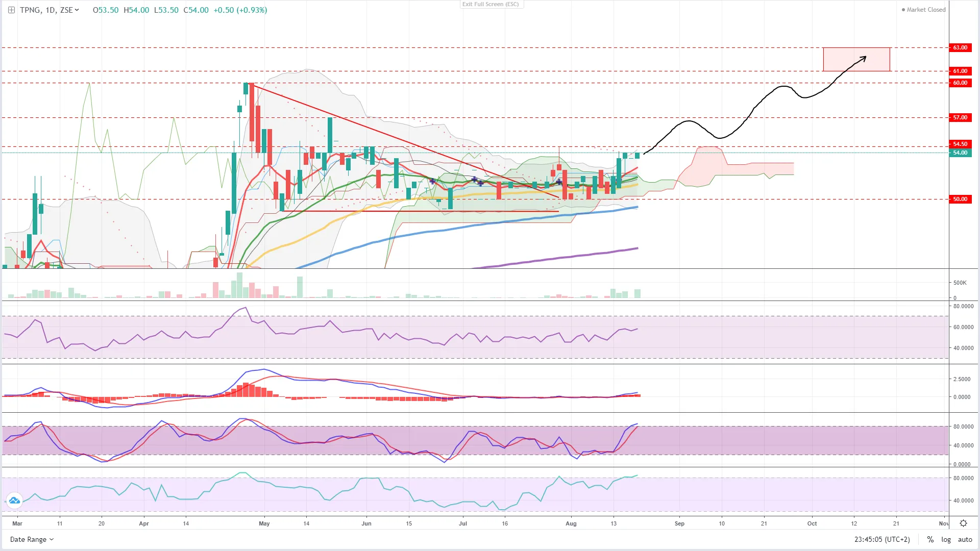
Task: Click the current price 54.00 label
Action: pos(960,153)
